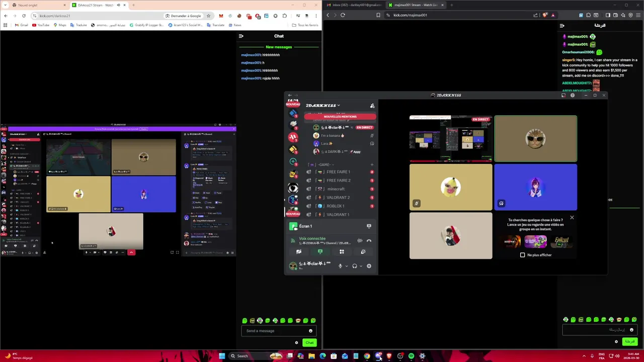Image resolution: width=644 pixels, height=362 pixels.
Task: Check 'Ne plus afficher' checkbox
Action: pyautogui.click(x=522, y=255)
